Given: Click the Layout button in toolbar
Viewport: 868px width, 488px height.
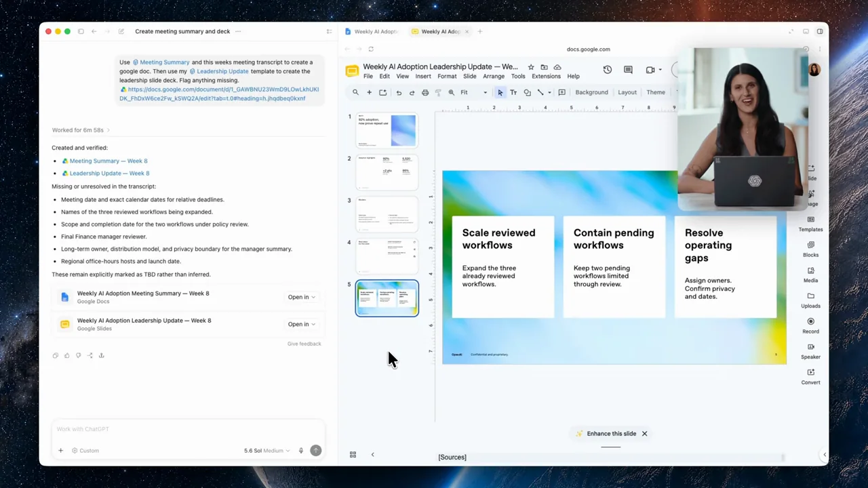Looking at the screenshot, I should pos(627,92).
